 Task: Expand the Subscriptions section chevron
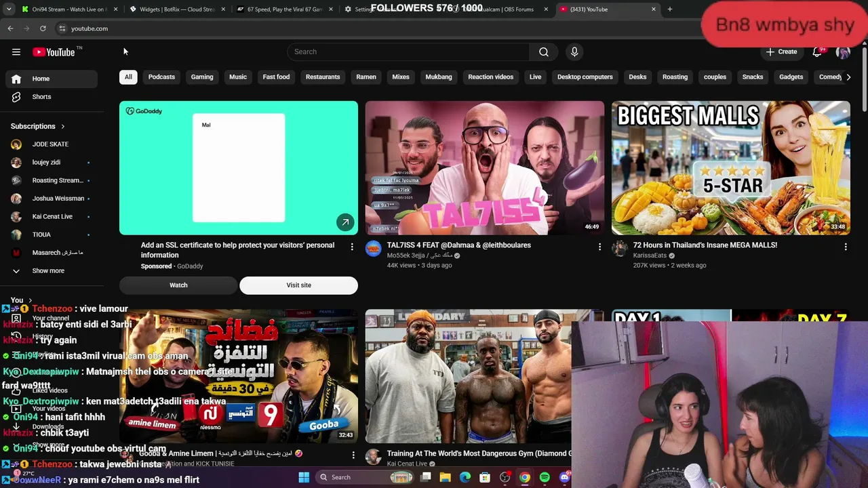tap(63, 127)
